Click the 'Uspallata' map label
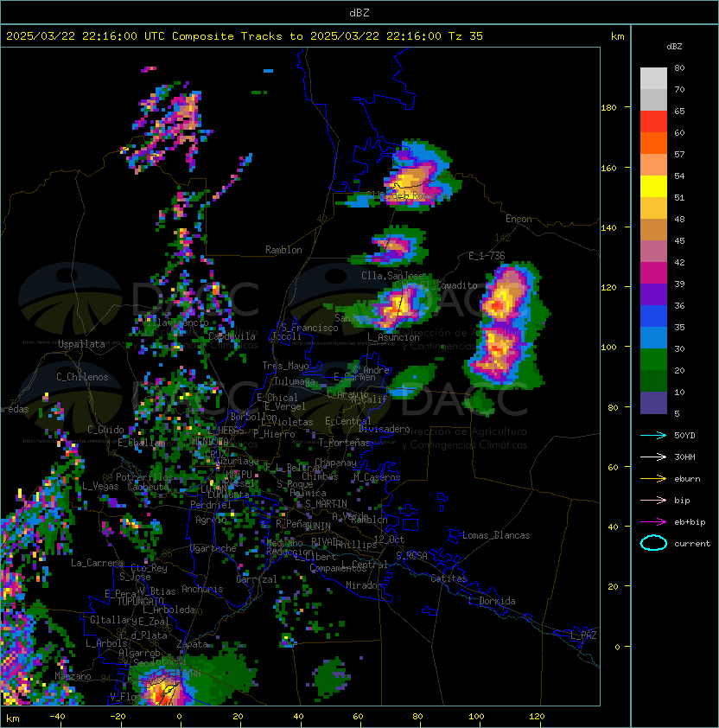Screen dimensions: 719x728 (81, 344)
